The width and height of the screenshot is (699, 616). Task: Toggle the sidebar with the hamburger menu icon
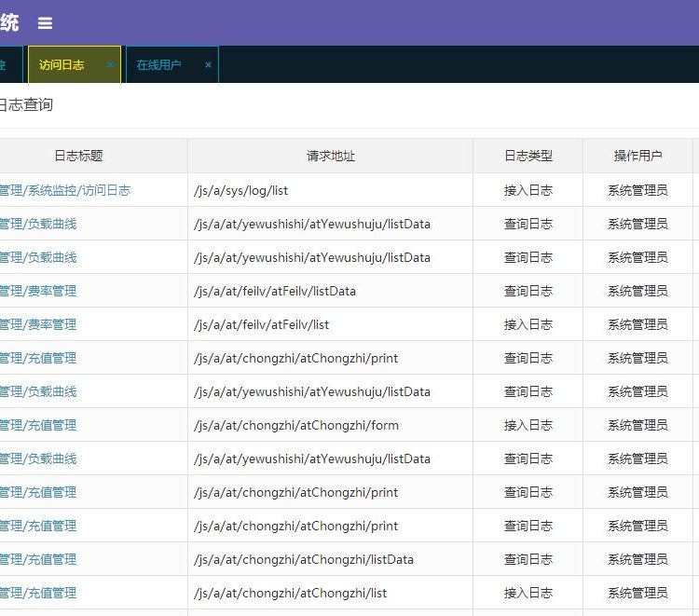(45, 23)
